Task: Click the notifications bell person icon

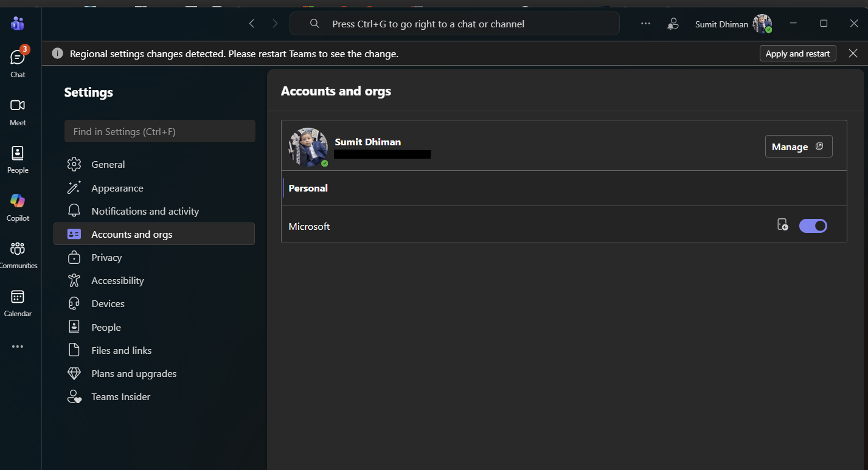Action: pos(673,24)
